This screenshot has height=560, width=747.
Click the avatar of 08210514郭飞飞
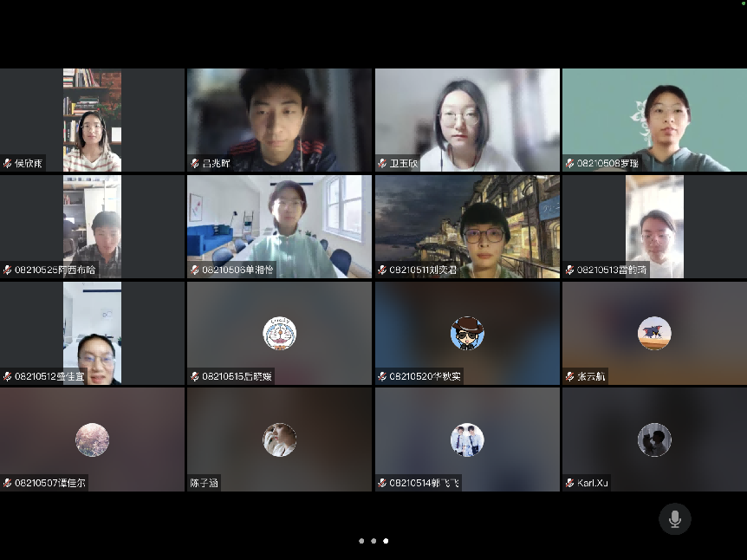point(467,440)
